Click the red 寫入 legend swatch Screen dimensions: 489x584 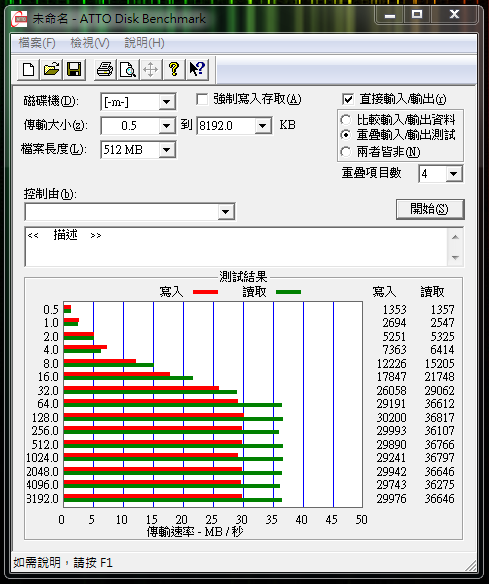coord(206,292)
